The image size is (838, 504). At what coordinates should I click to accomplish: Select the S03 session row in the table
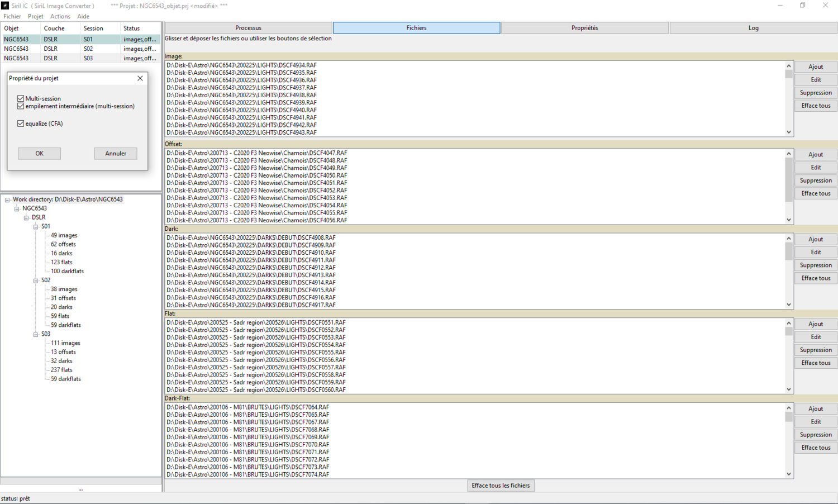[x=81, y=58]
